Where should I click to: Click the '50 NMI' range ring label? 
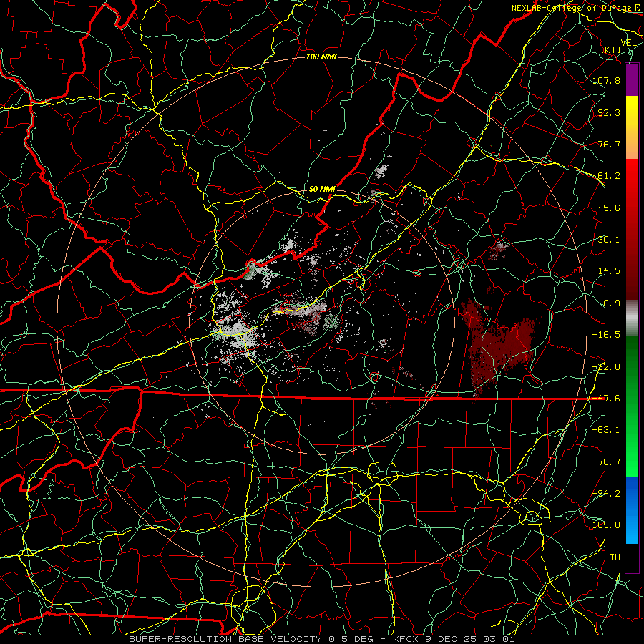[x=322, y=190]
